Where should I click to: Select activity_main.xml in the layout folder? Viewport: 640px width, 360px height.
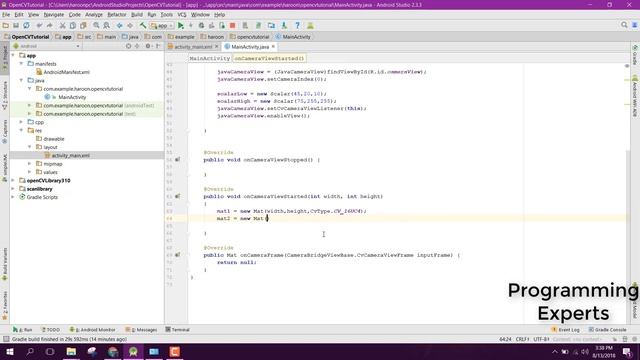pyautogui.click(x=70, y=156)
